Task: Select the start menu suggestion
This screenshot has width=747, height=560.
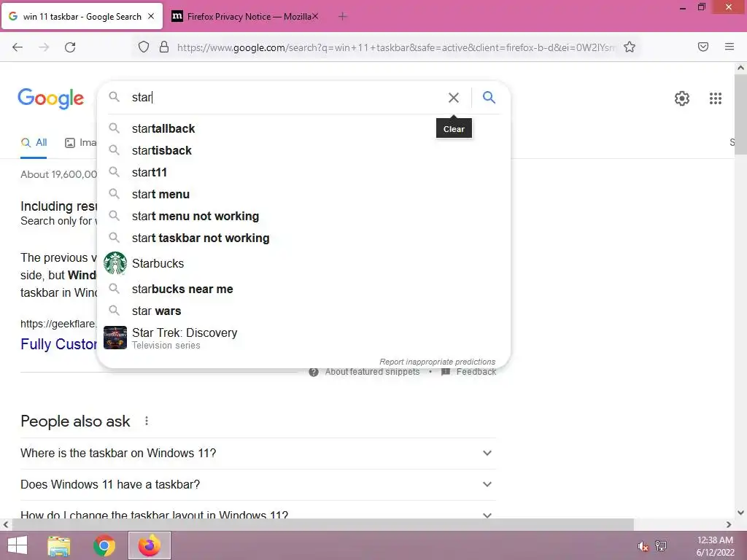Action: 303,194
